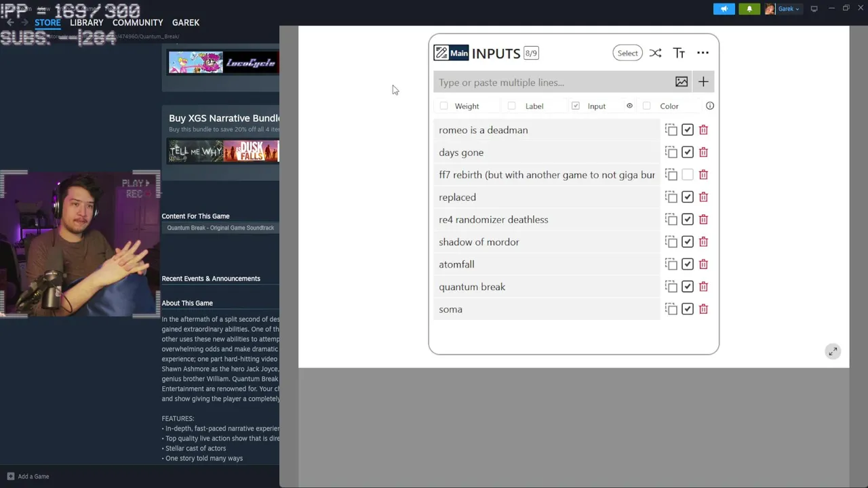Open Steam notifications bell
This screenshot has width=868, height=488.
[x=749, y=9]
